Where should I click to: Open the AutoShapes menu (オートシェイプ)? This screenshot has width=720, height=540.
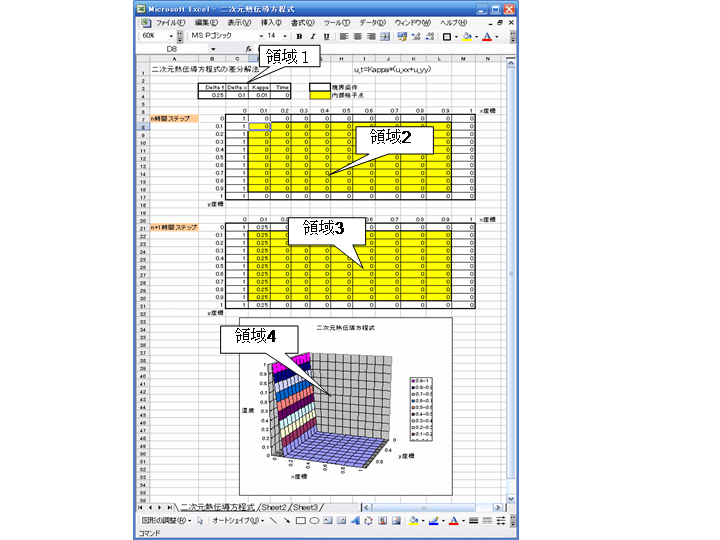click(x=238, y=520)
